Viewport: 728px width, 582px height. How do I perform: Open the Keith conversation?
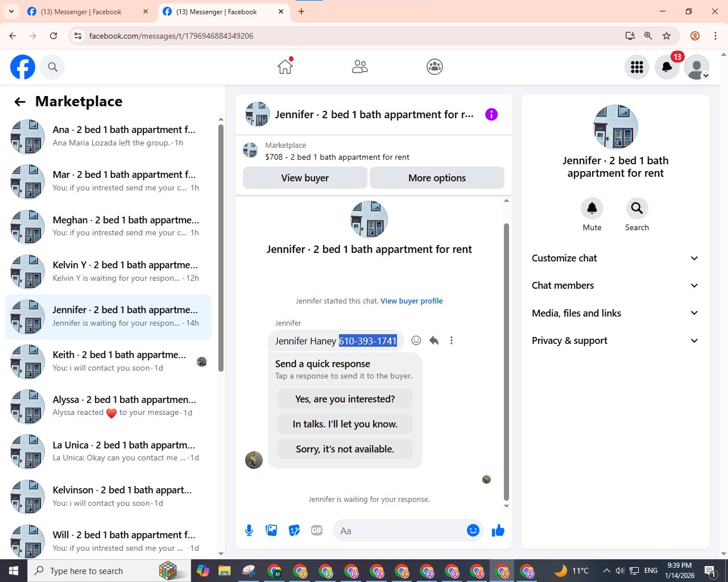(x=108, y=361)
